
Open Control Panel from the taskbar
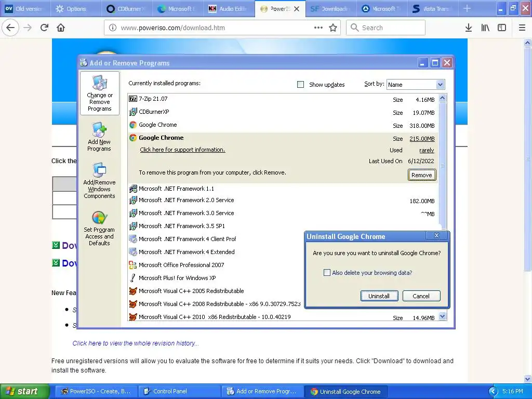[x=180, y=392]
